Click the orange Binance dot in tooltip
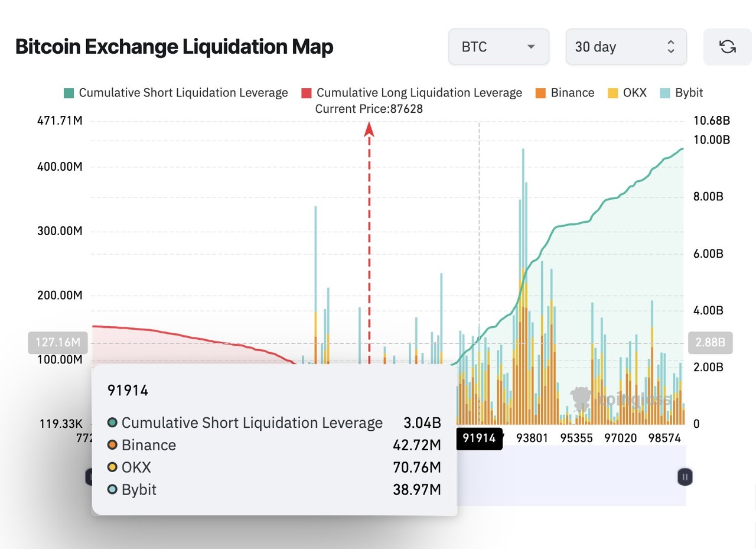Screen dimensions: 756x549 pos(112,445)
